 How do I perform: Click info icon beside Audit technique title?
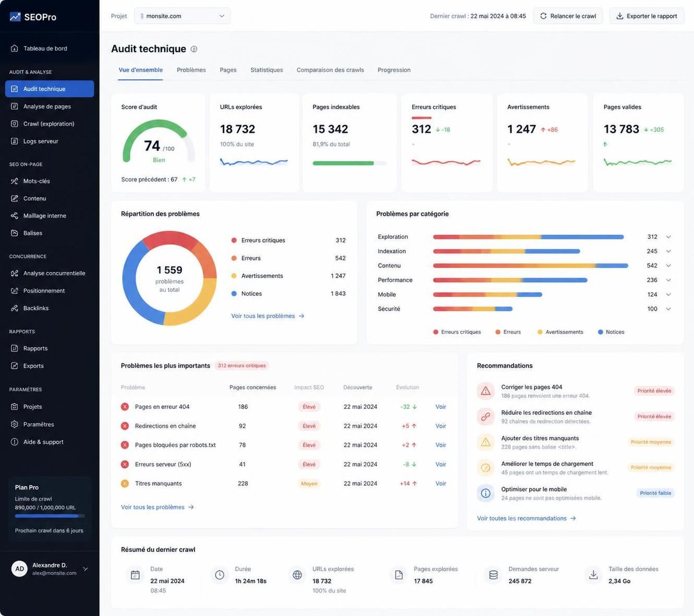click(194, 49)
